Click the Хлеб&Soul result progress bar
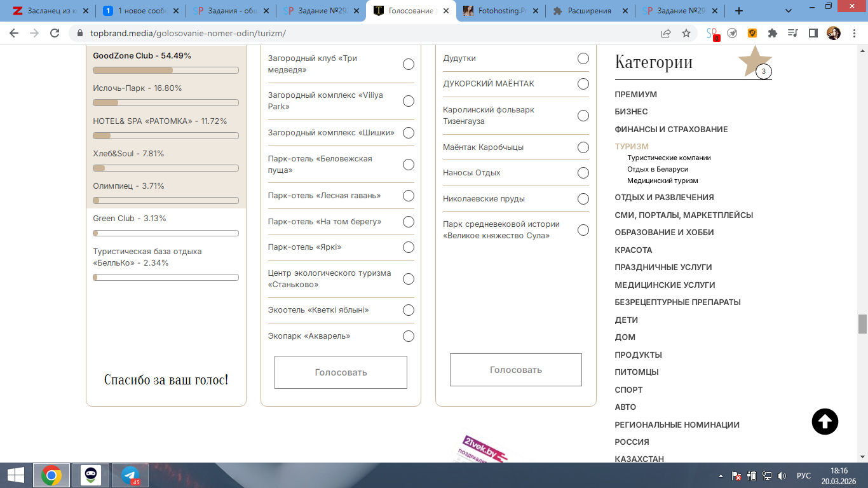The height and width of the screenshot is (488, 868). 166,168
